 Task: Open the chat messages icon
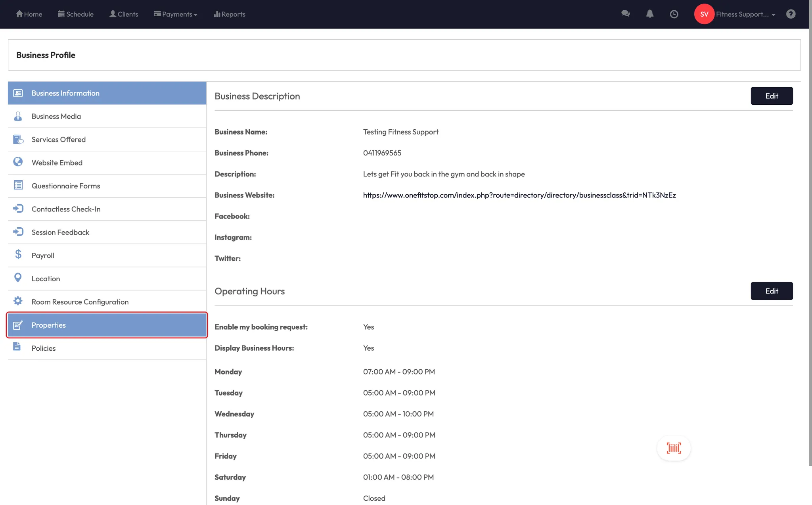(x=626, y=14)
